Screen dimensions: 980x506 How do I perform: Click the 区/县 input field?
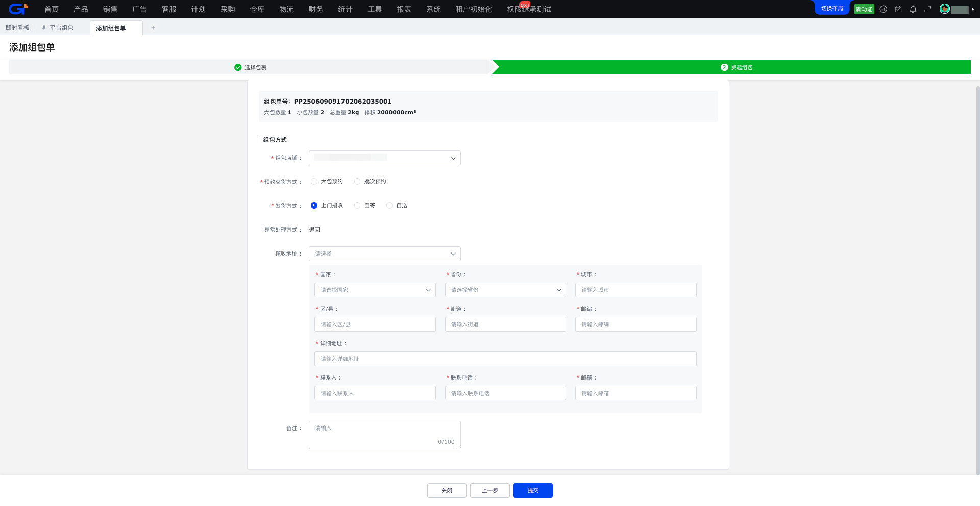375,324
